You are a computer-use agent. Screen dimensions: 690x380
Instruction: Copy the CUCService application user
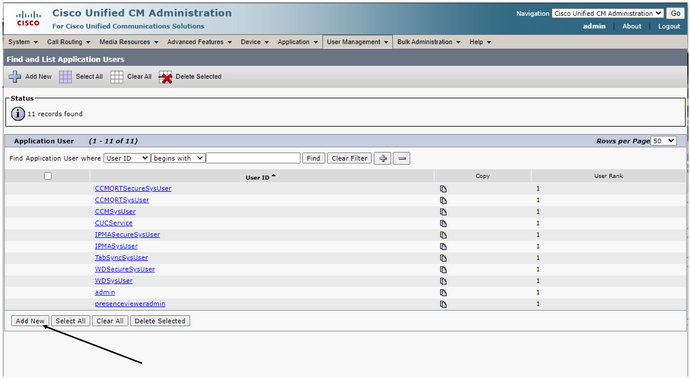(443, 223)
